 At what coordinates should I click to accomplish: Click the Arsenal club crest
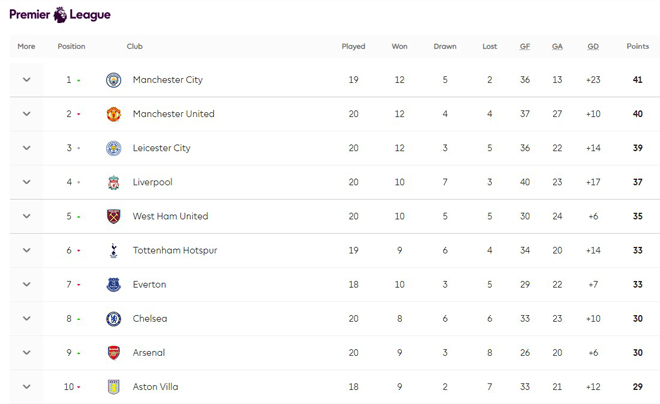click(113, 353)
